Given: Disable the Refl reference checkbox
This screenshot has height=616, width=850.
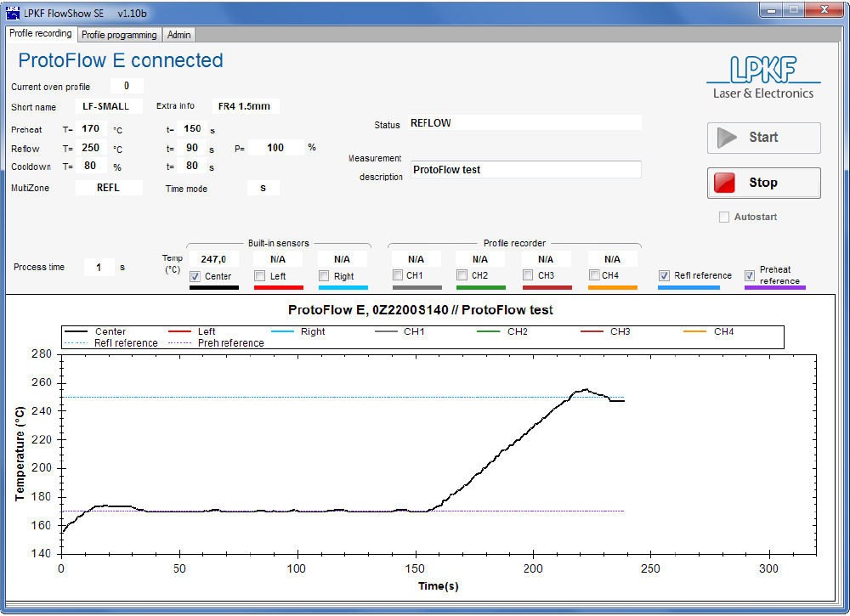Looking at the screenshot, I should (x=664, y=275).
